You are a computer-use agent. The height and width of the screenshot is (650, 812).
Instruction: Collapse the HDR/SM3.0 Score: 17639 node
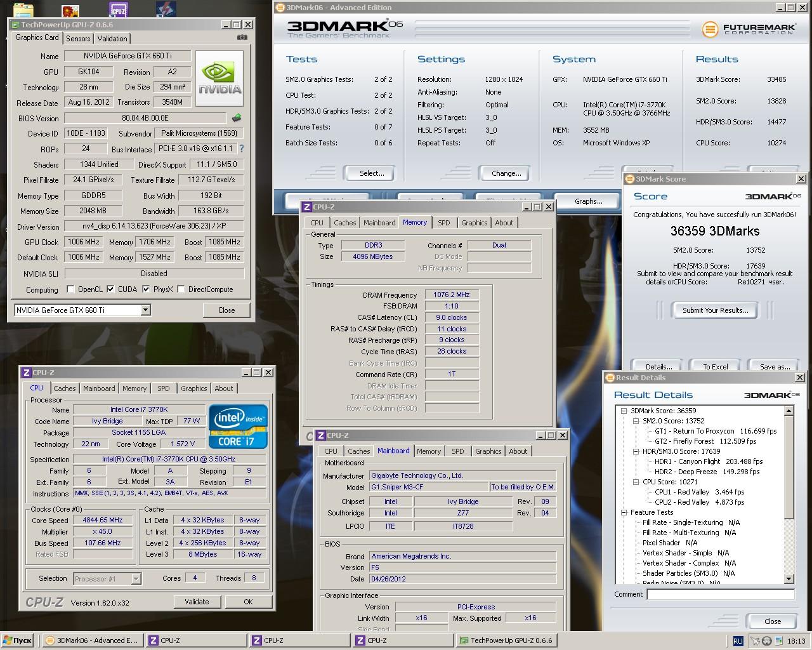(636, 451)
